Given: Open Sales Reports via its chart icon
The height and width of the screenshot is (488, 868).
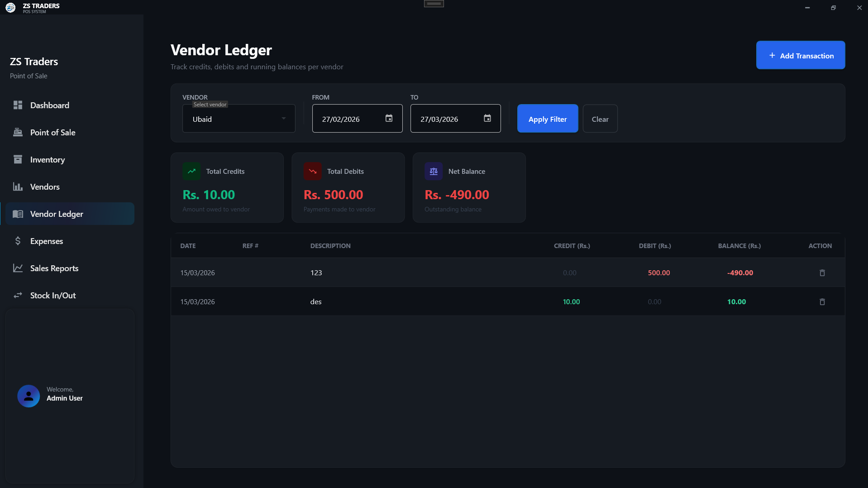Looking at the screenshot, I should [x=18, y=268].
